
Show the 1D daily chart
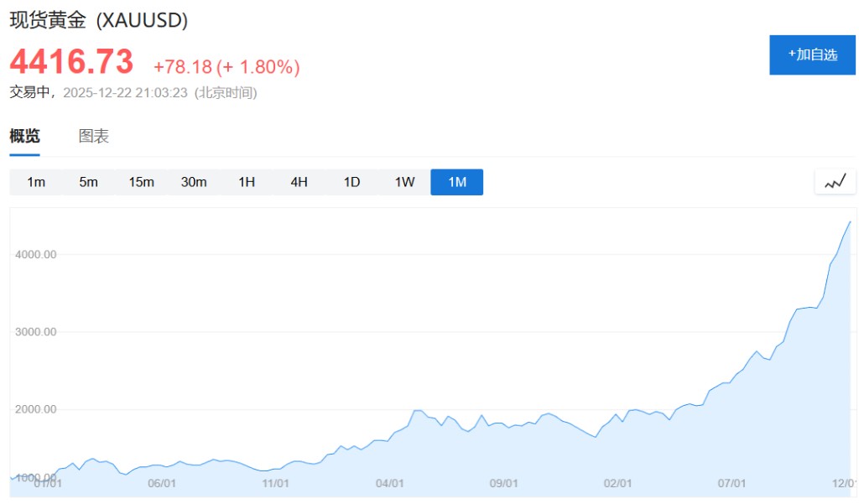351,182
